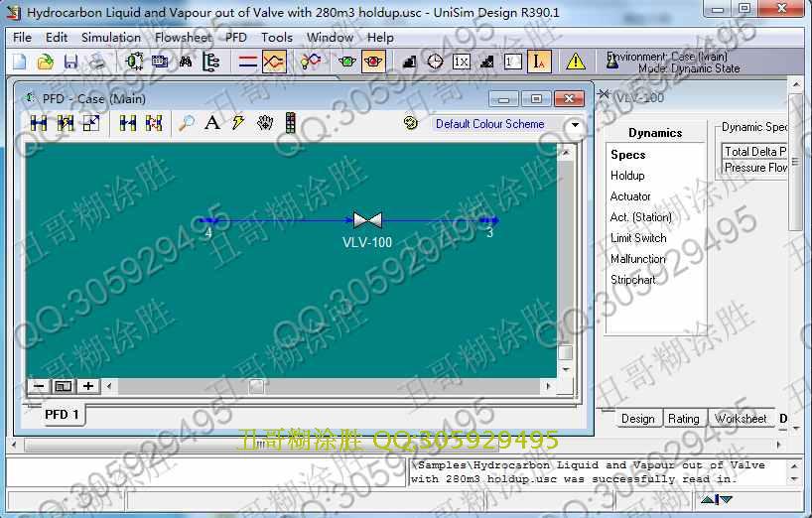Open the flowsheet tree navigator icon
The height and width of the screenshot is (518, 812).
pos(210,62)
